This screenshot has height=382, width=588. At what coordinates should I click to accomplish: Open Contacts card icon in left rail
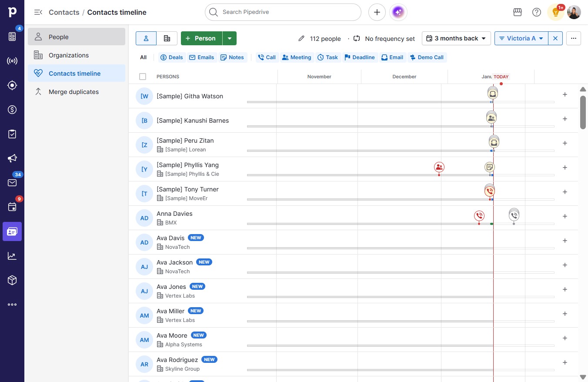coord(12,231)
